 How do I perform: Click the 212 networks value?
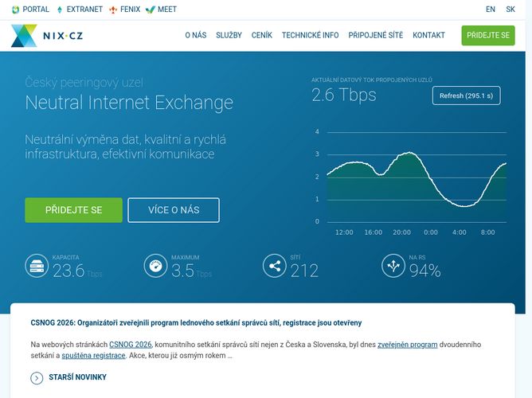click(304, 271)
